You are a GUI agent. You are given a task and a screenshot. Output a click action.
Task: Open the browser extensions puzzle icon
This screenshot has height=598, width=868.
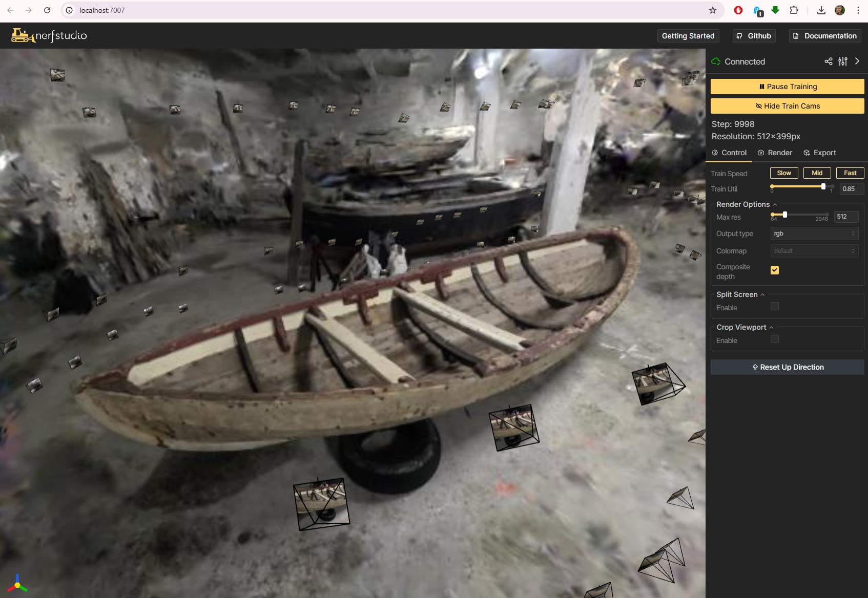(x=794, y=10)
